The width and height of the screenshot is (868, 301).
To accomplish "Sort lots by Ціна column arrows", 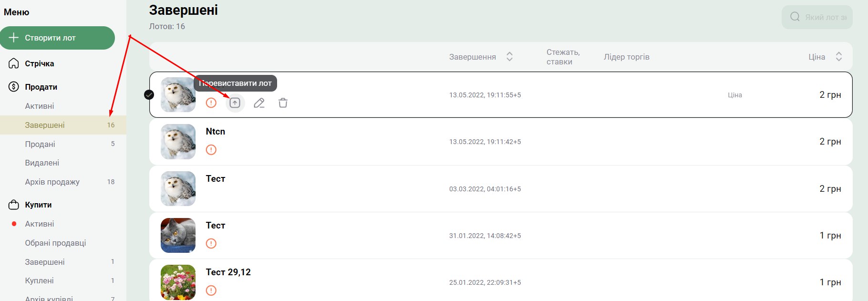I will (x=839, y=57).
